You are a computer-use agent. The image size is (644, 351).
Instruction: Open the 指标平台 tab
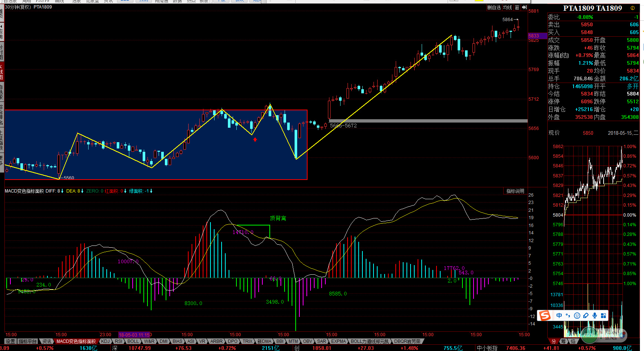(x=28, y=341)
